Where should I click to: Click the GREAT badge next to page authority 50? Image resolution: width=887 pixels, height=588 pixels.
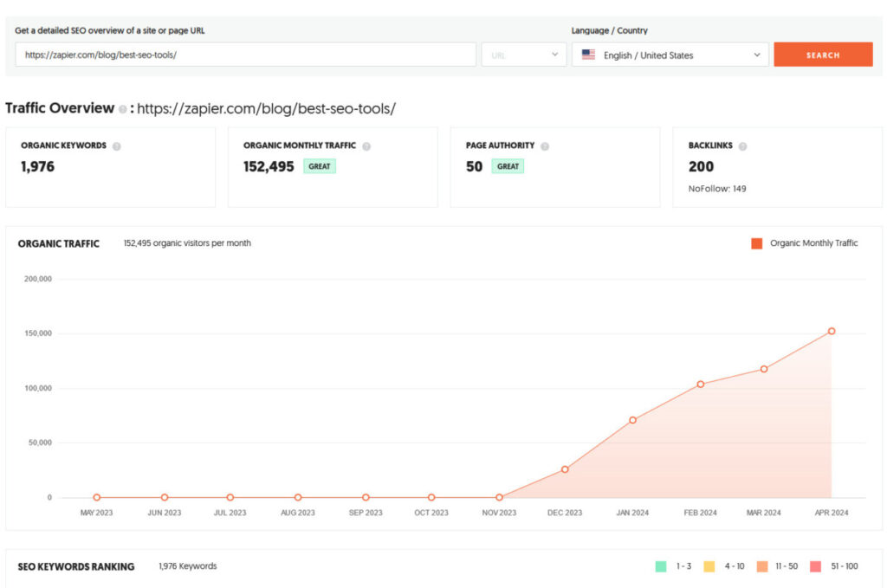click(508, 166)
